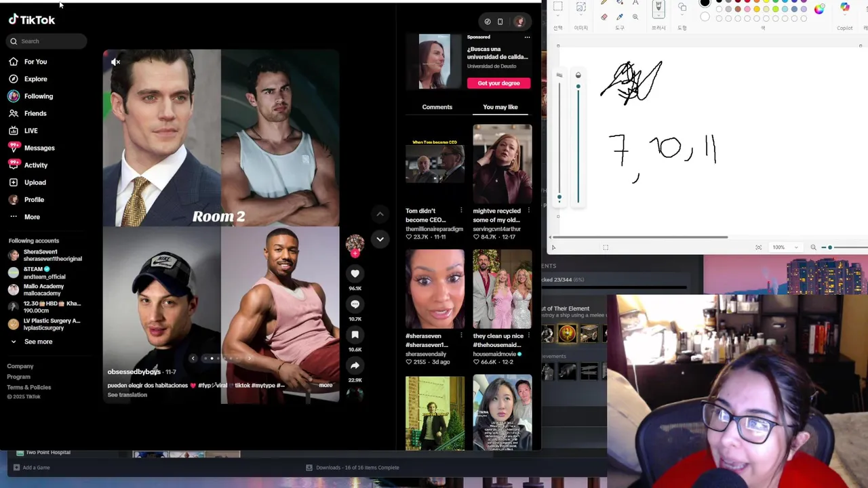Open the Shapes gallery in Paint

point(682,8)
